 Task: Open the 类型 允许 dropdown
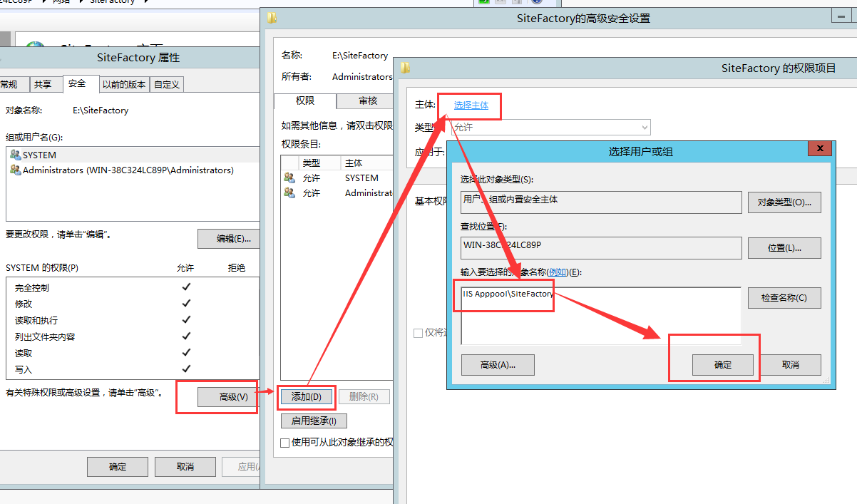tap(550, 128)
